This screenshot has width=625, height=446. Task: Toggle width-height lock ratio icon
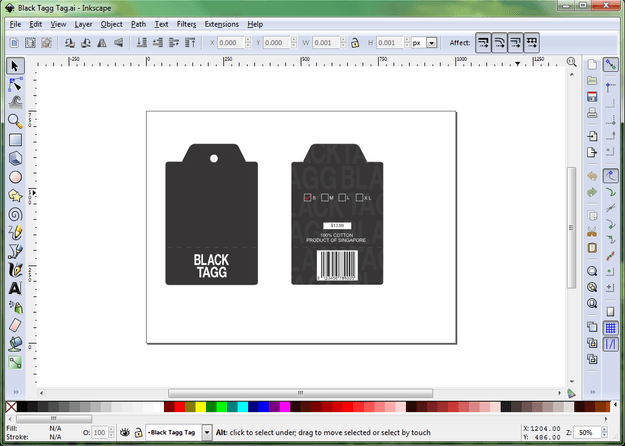(x=355, y=43)
